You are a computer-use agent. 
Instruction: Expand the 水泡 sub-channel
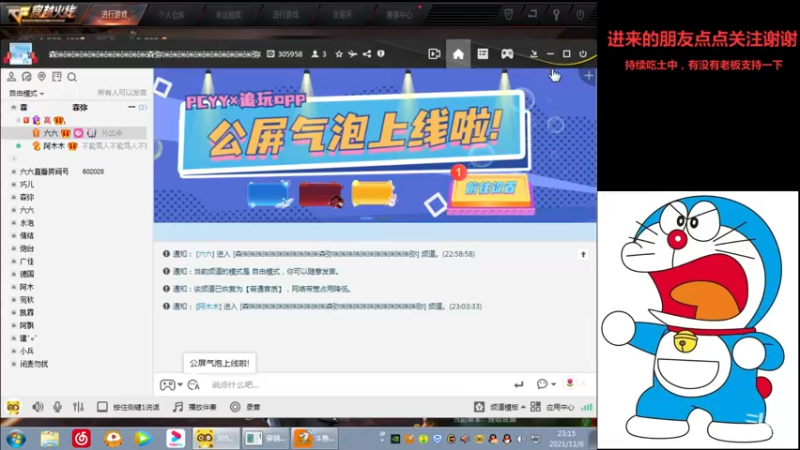(14, 223)
